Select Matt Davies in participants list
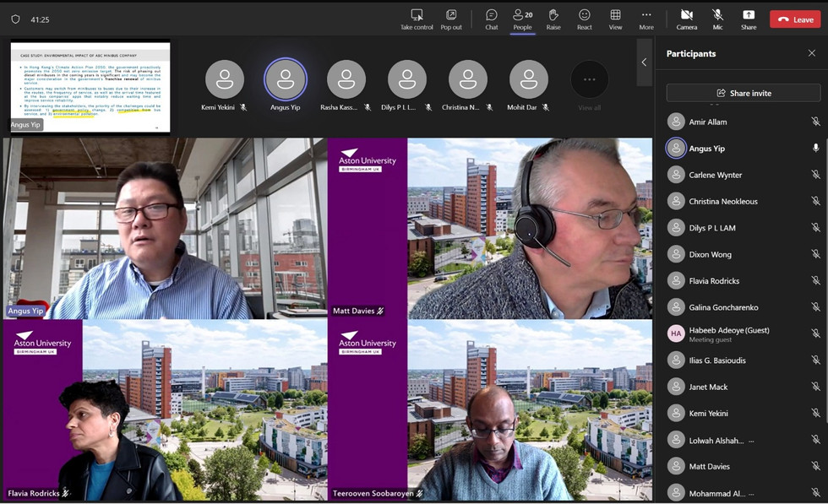 pyautogui.click(x=710, y=466)
